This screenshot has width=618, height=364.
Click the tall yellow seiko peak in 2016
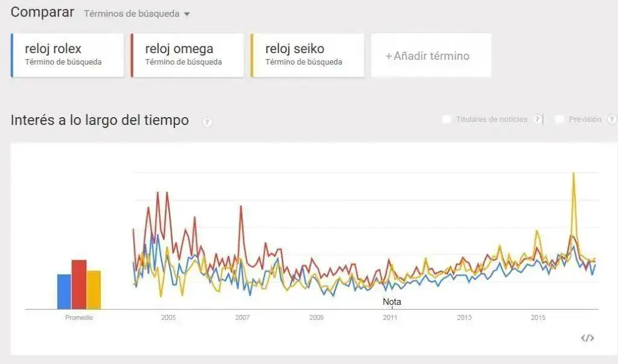point(573,175)
